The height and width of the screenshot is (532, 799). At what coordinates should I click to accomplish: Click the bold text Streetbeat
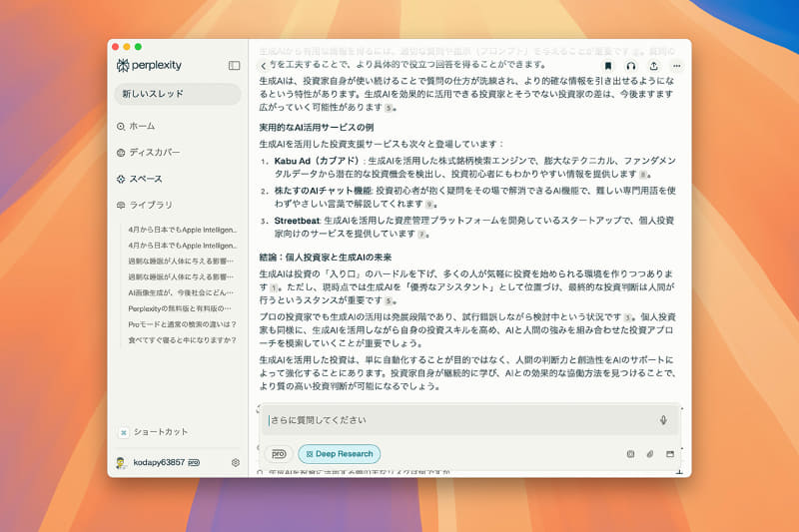coord(297,221)
